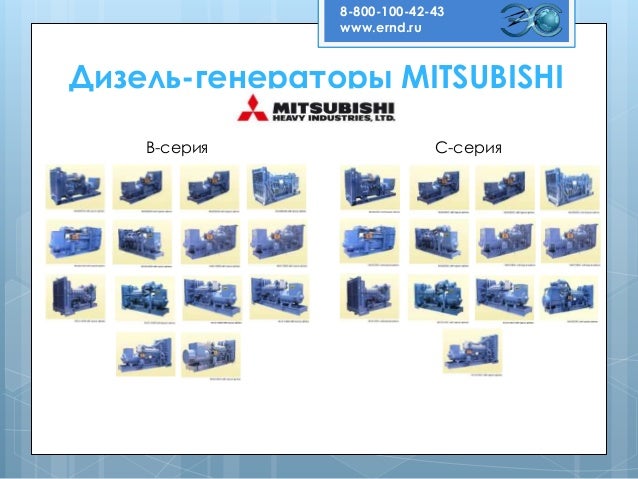Open first generator thumbnail in В-серия top row
The width and height of the screenshot is (638, 479).
[75, 187]
